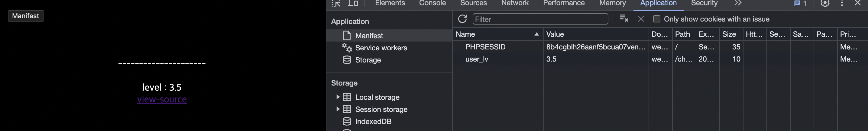Click the Storage section heading
868x131 pixels.
tap(344, 83)
